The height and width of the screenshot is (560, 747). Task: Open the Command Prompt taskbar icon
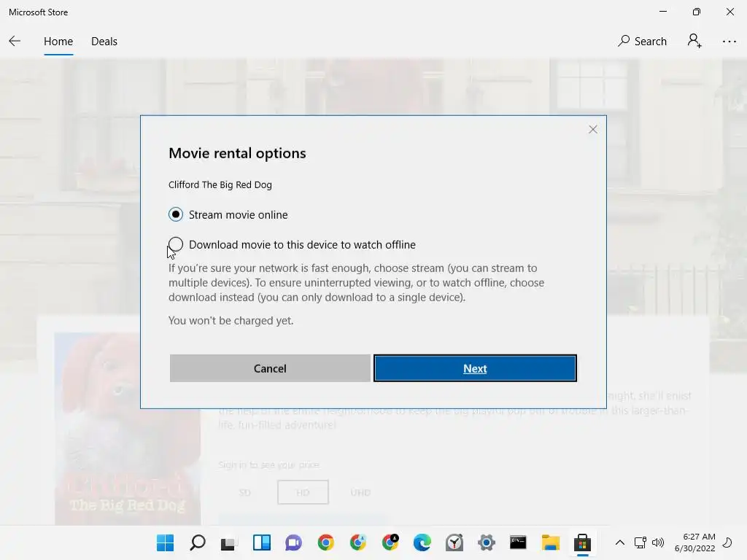(518, 542)
